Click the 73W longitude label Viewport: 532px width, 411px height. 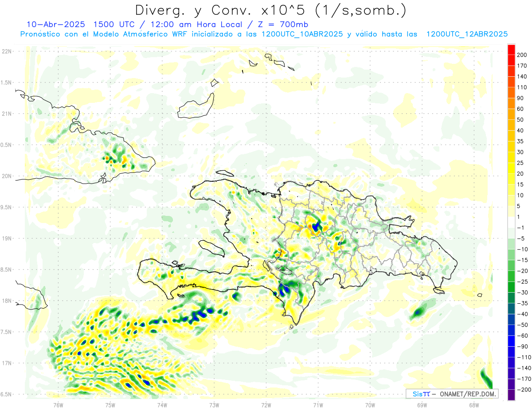pos(214,405)
